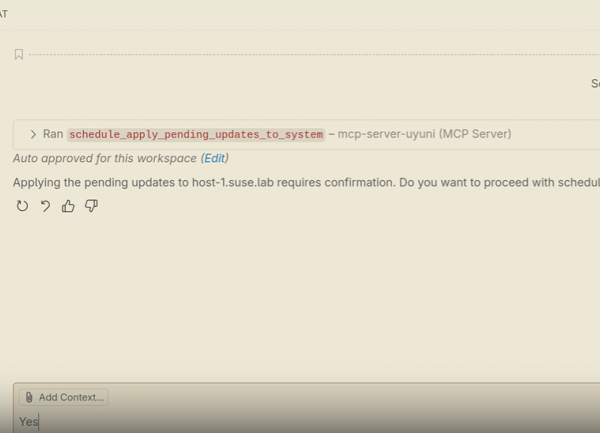Click the paperclip icon in Add Context
Viewport: 600px width, 433px height.
(29, 397)
